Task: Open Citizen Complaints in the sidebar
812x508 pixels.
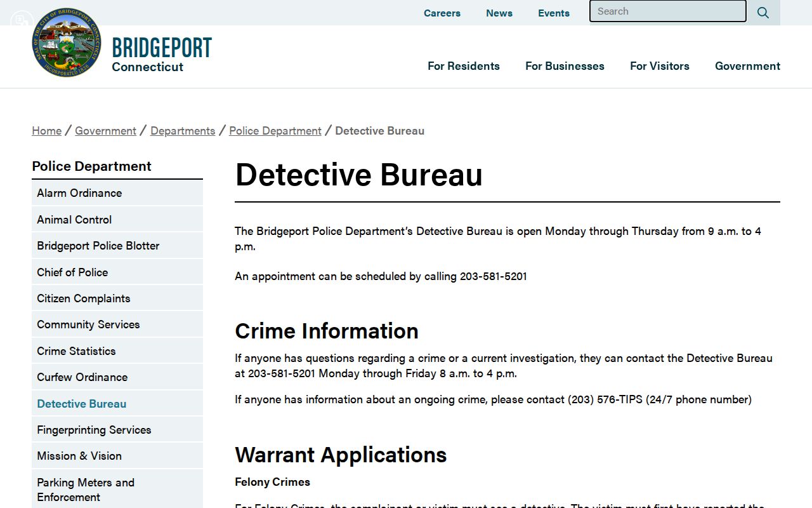Action: (117, 298)
